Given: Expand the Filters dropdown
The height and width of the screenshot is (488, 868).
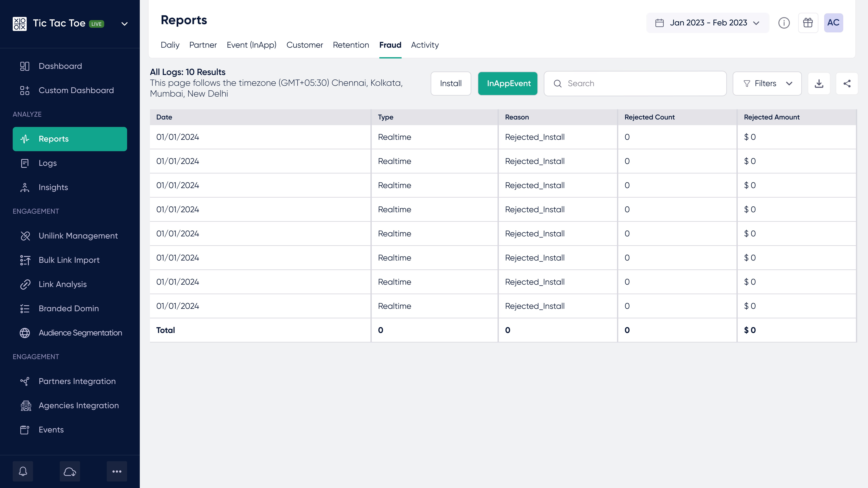Looking at the screenshot, I should 767,84.
